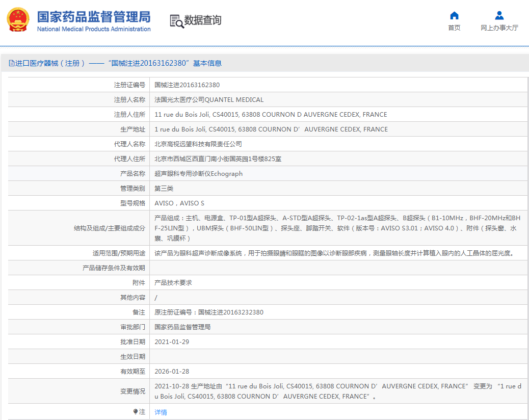Viewport: 529px width, 420px height.
Task: Click the 2021-10-28 change record text
Action: pyautogui.click(x=338, y=391)
